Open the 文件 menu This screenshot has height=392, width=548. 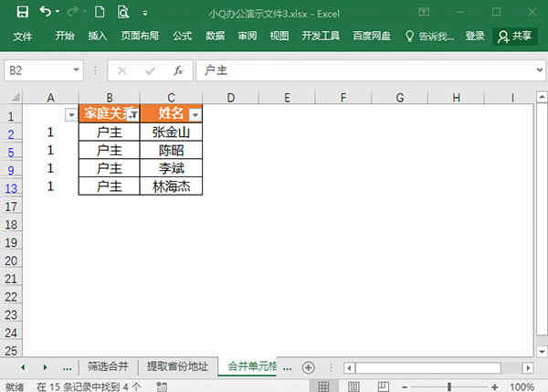click(22, 36)
